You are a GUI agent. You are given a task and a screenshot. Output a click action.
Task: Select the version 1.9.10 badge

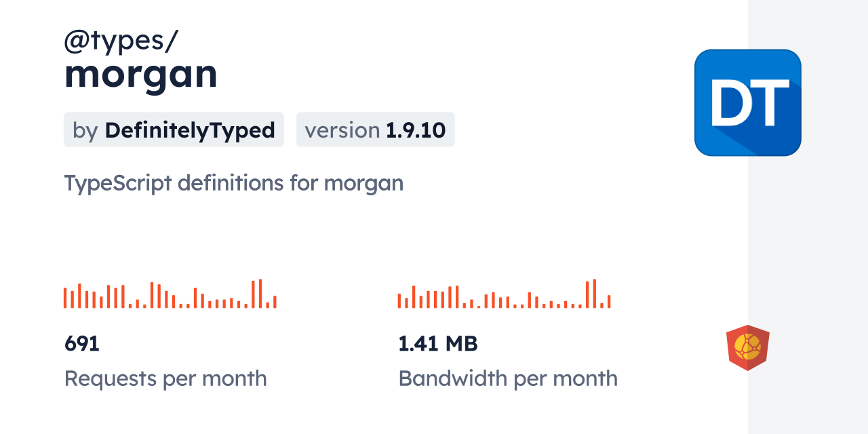coord(375,130)
